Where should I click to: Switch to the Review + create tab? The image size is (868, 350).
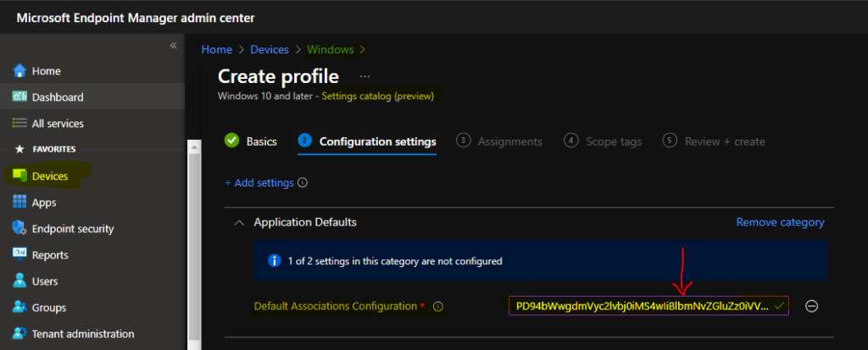click(x=714, y=142)
